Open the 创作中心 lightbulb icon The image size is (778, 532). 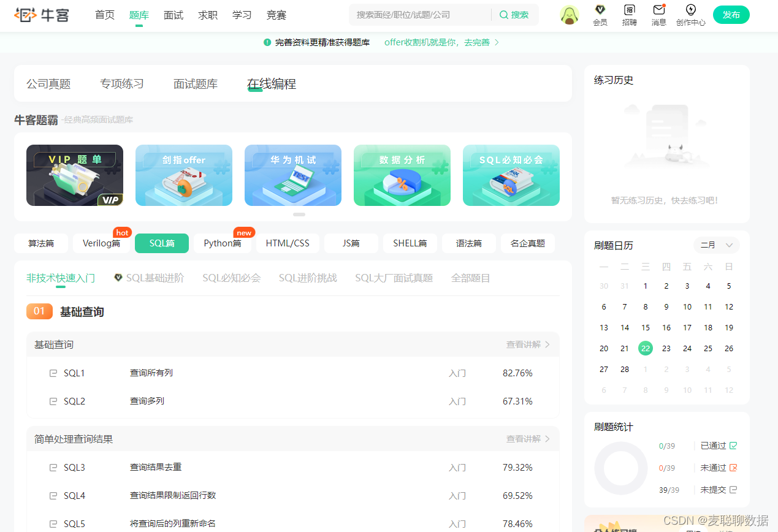690,10
